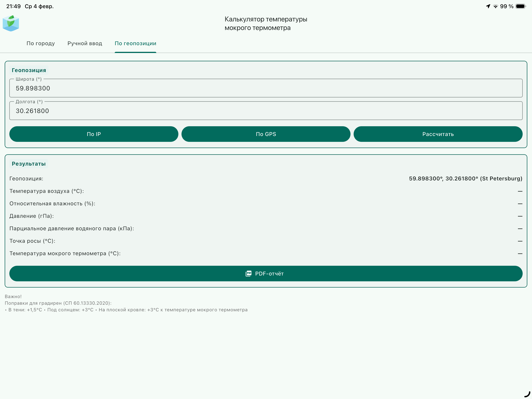This screenshot has height=399, width=532.
Task: Switch to the По городу tab
Action: [41, 43]
